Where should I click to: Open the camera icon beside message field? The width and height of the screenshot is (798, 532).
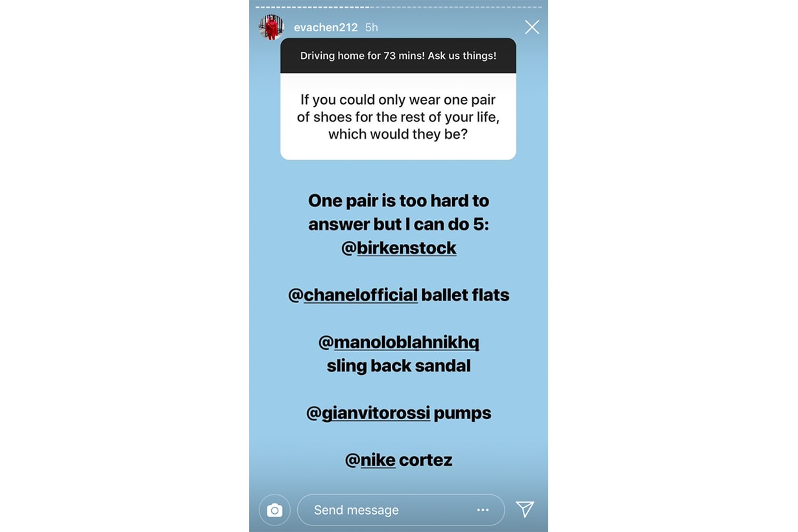pyautogui.click(x=274, y=510)
